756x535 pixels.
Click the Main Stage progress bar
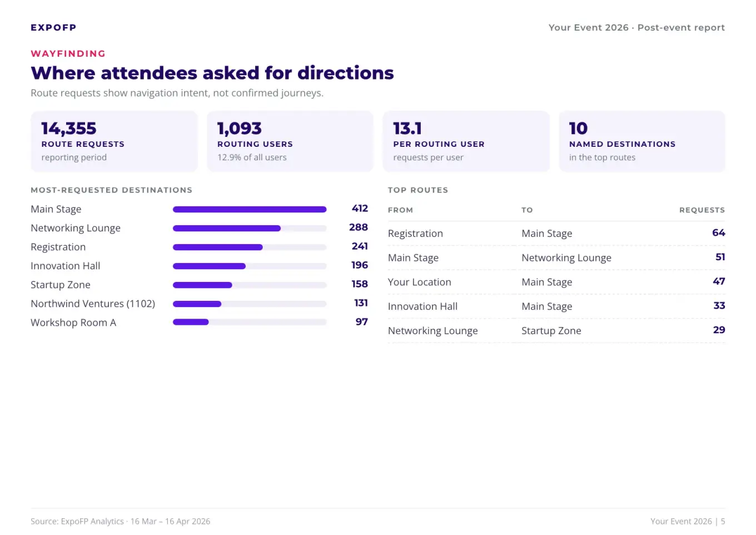[250, 210]
